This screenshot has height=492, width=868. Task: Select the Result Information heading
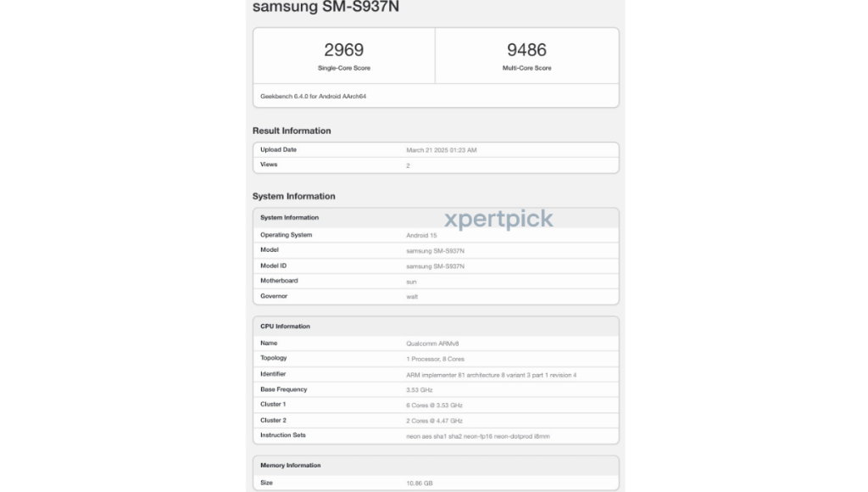tap(292, 131)
